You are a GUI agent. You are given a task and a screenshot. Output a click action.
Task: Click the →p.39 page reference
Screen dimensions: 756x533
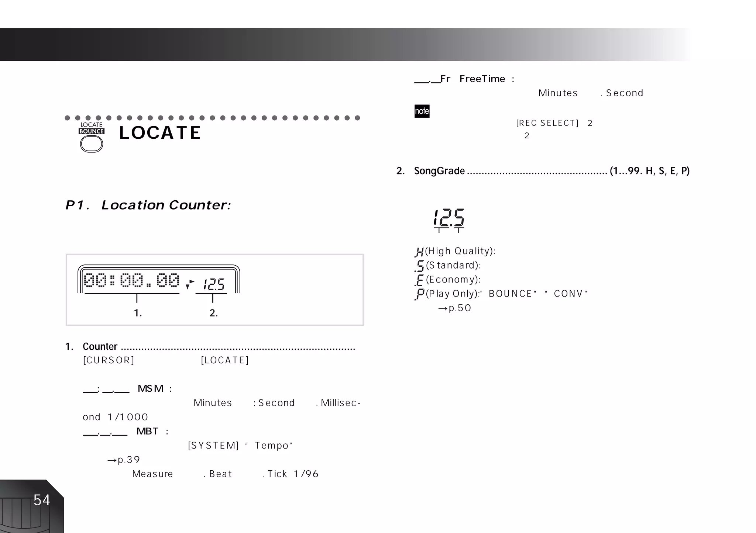tap(123, 460)
